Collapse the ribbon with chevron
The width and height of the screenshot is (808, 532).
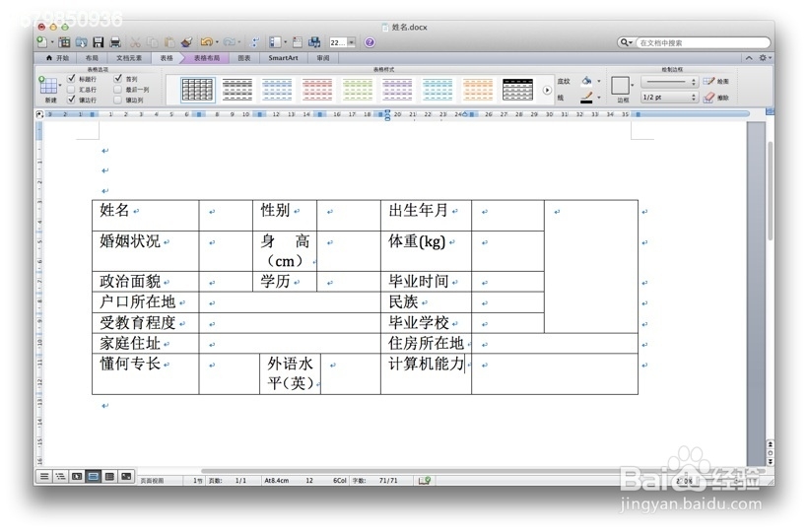coord(749,58)
